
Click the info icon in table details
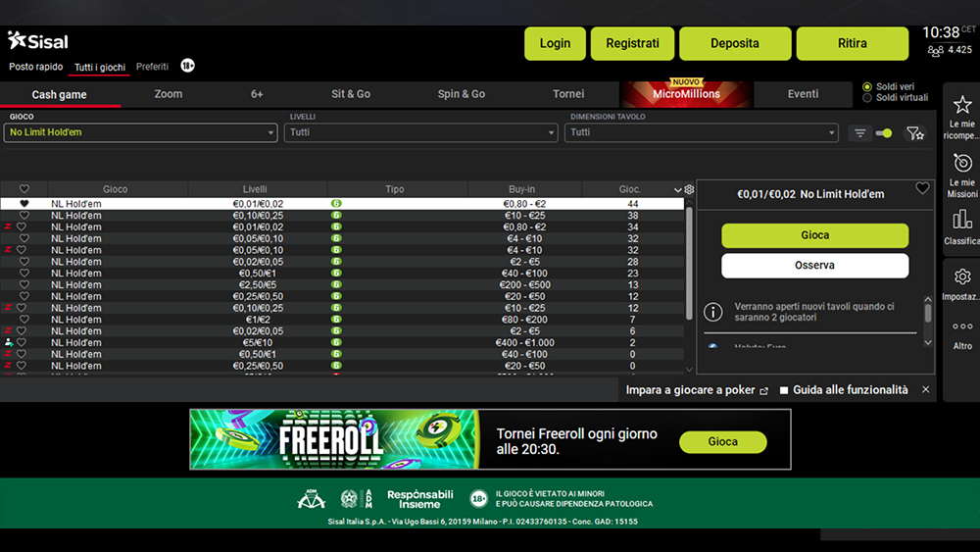pyautogui.click(x=713, y=312)
